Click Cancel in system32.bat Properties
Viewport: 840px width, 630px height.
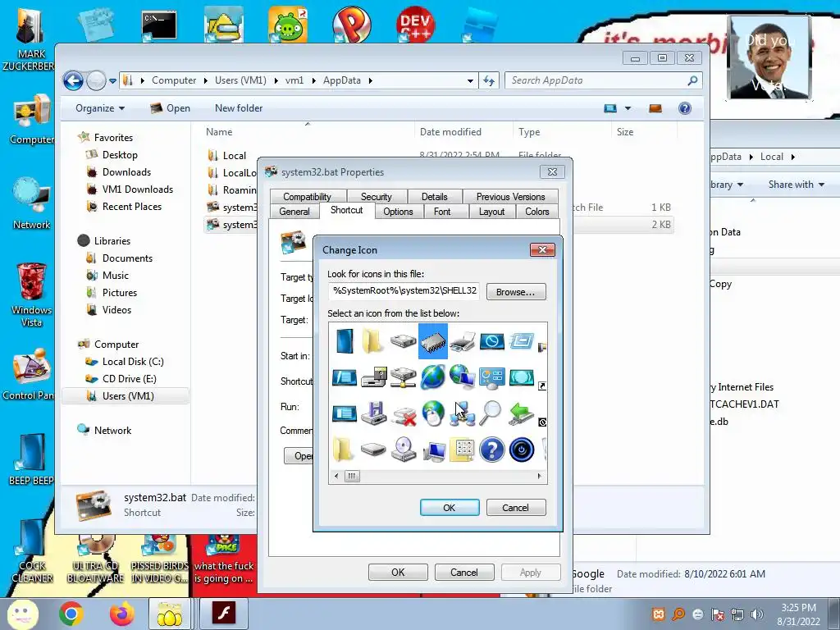point(464,572)
